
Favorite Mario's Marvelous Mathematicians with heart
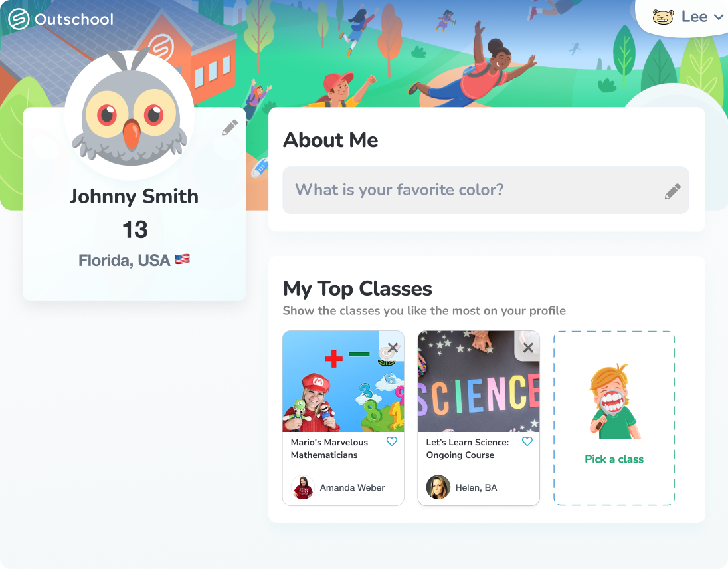(x=391, y=441)
